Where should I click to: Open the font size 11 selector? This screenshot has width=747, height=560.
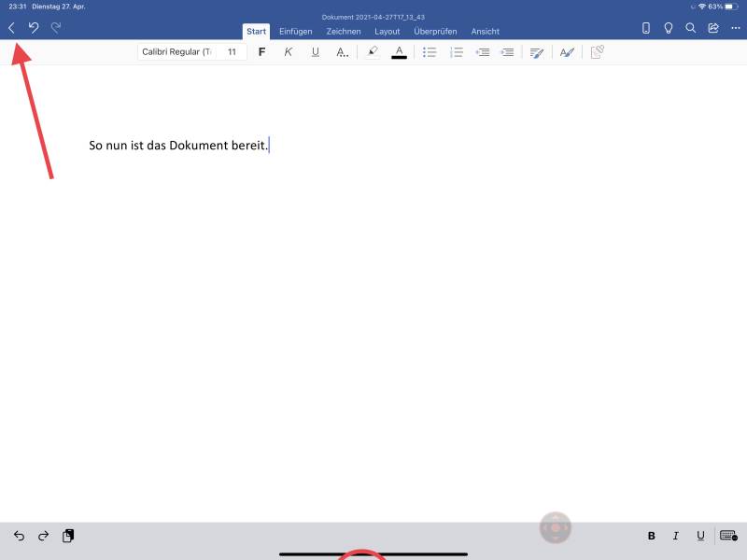[x=232, y=52]
